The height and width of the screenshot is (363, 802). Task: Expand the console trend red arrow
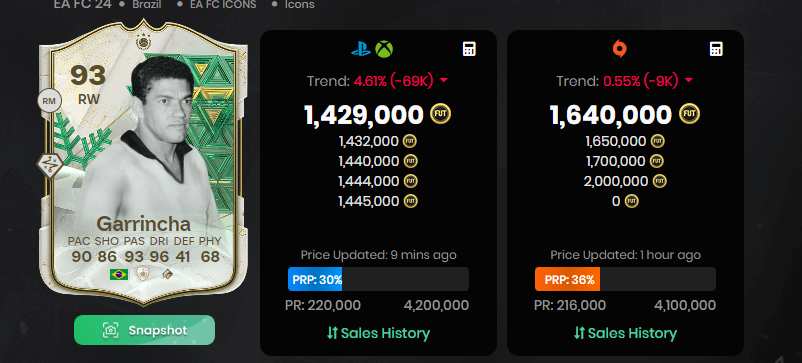443,81
